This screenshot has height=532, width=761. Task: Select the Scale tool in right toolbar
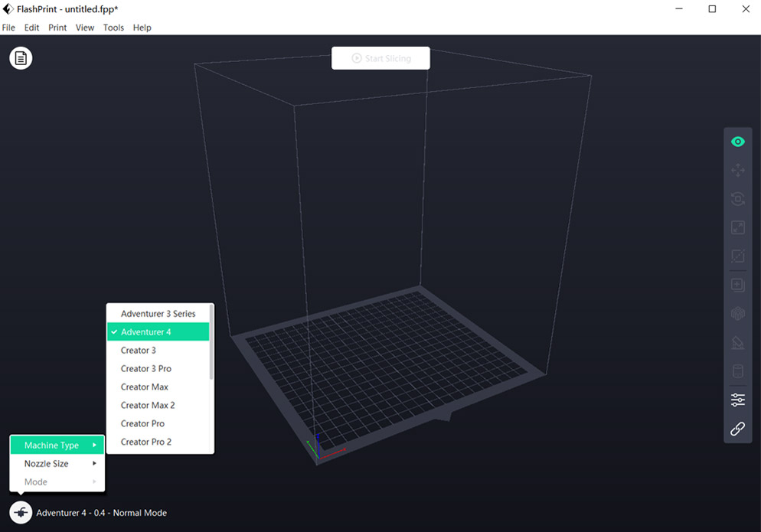738,227
